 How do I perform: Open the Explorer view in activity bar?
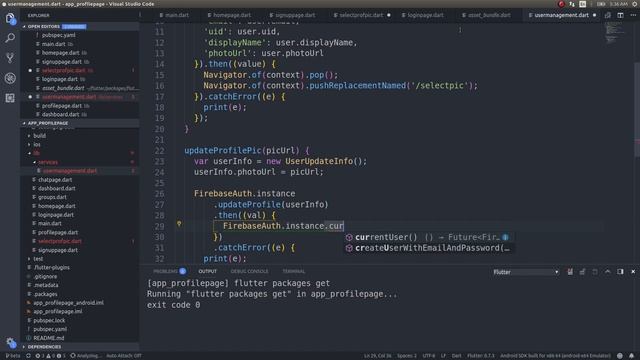tap(10, 18)
